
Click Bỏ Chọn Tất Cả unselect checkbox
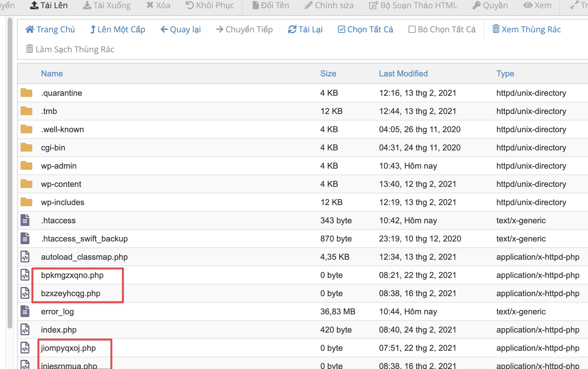[412, 29]
